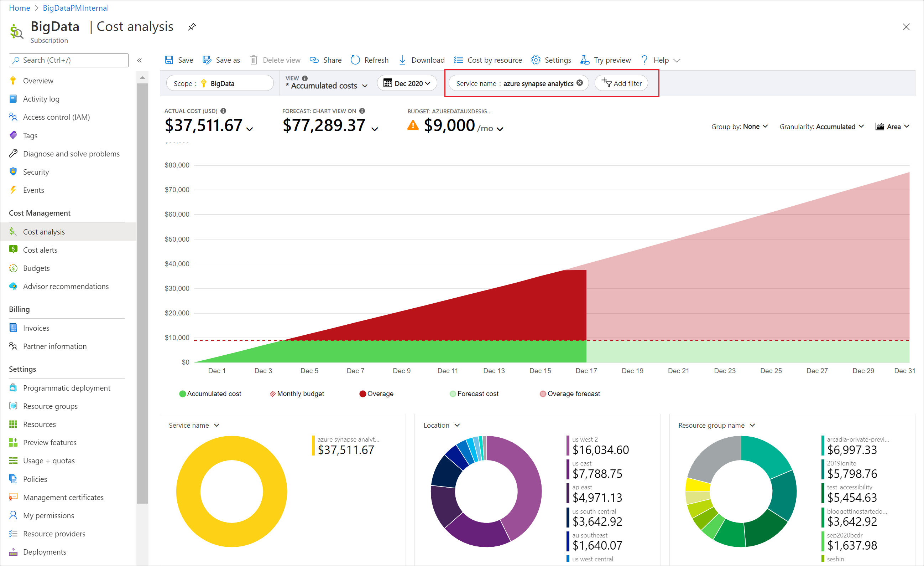Toggle the Dec 2020 date range selector
Viewport: 924px width, 566px height.
pos(407,83)
